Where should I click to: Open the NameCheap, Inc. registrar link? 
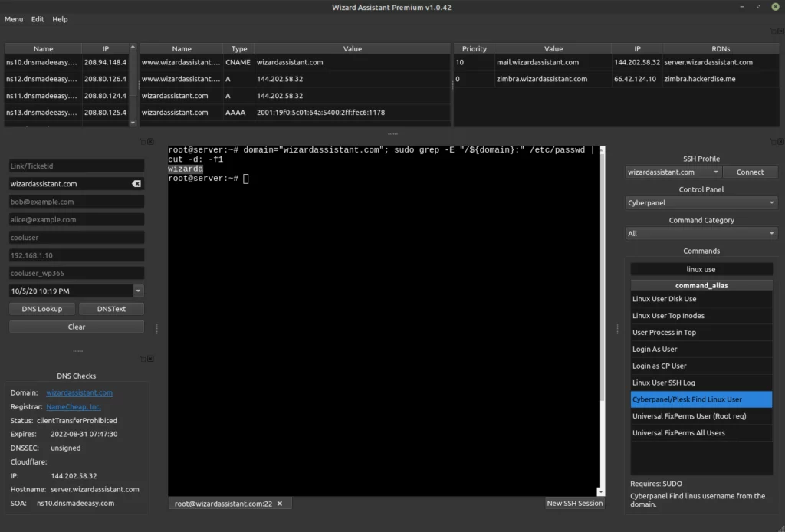tap(73, 407)
